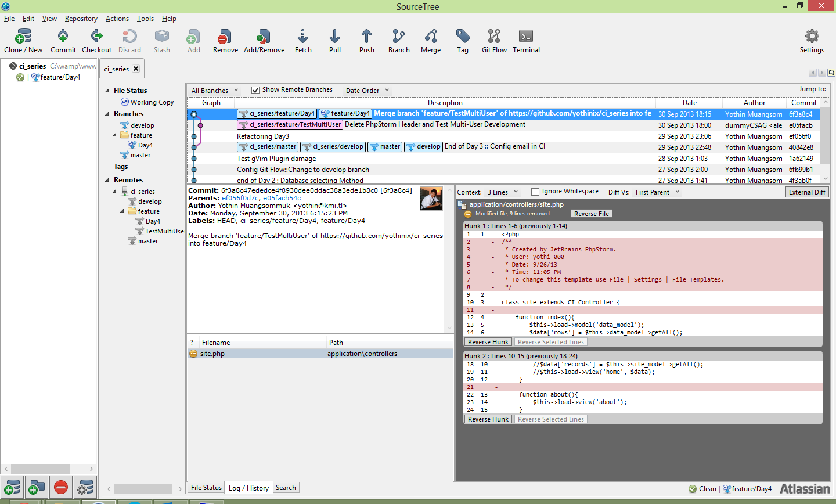836x504 pixels.
Task: Click the Checkout toolbar icon
Action: 96,41
